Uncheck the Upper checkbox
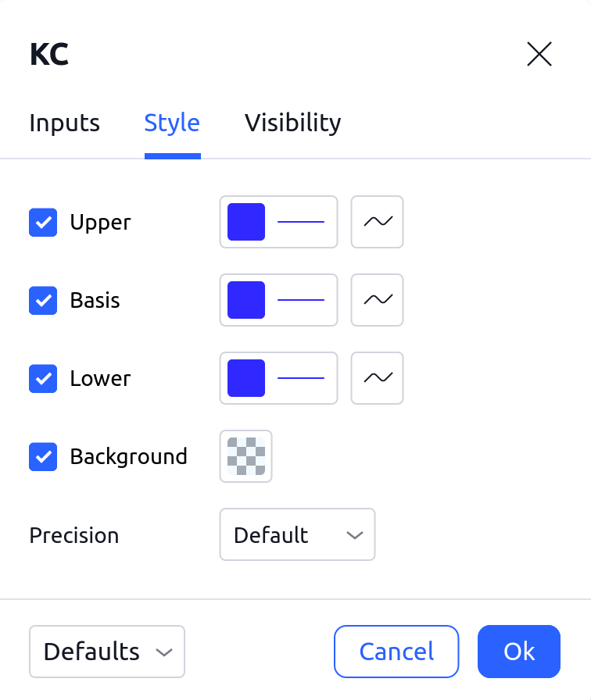The height and width of the screenshot is (700, 591). (x=43, y=223)
